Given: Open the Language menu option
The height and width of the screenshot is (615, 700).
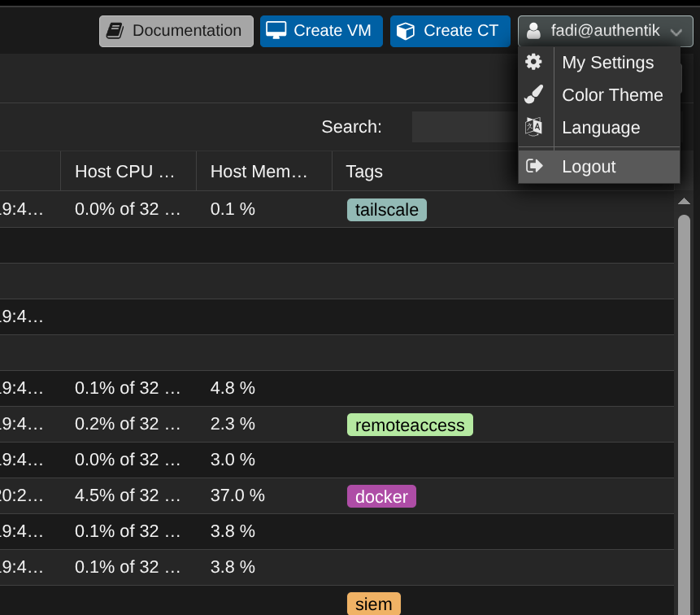Looking at the screenshot, I should [601, 128].
